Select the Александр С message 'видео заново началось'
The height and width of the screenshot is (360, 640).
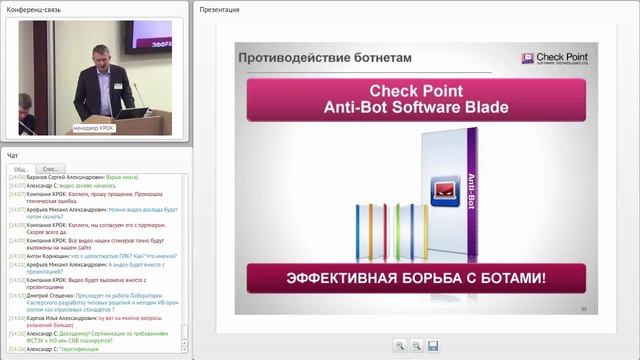(62, 186)
